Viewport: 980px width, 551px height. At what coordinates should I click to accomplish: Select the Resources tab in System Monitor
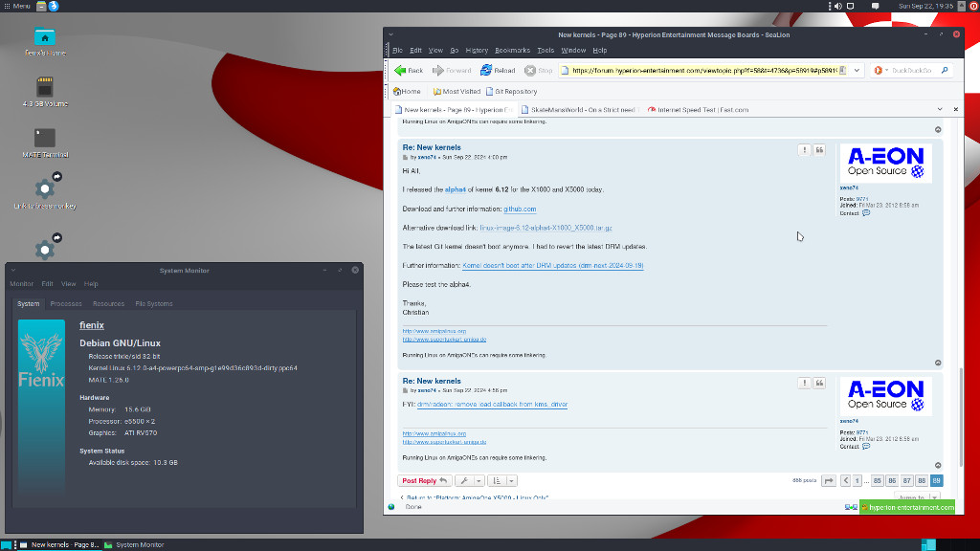click(x=109, y=303)
